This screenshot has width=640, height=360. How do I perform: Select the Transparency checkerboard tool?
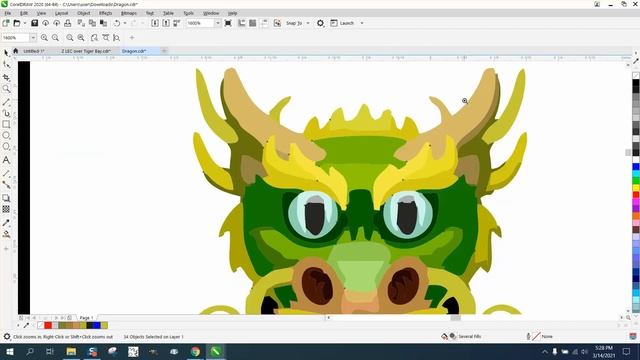click(x=6, y=209)
